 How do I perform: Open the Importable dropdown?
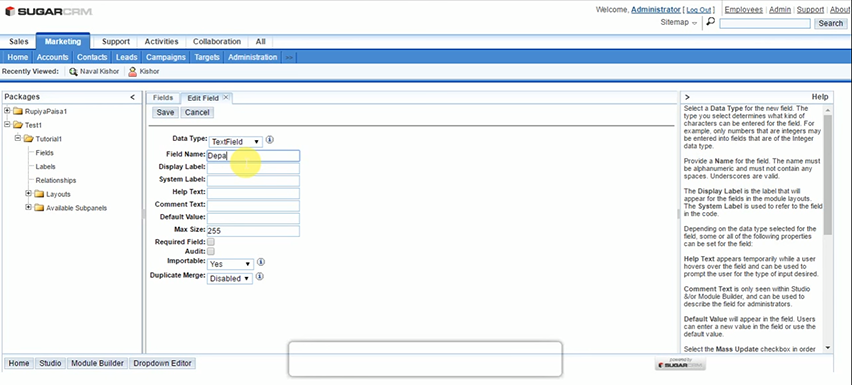[x=230, y=264]
